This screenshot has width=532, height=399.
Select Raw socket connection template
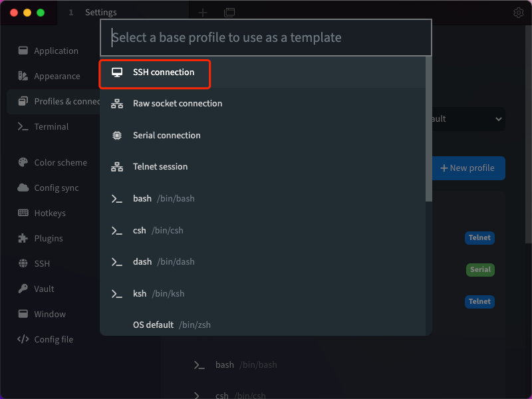pyautogui.click(x=177, y=104)
